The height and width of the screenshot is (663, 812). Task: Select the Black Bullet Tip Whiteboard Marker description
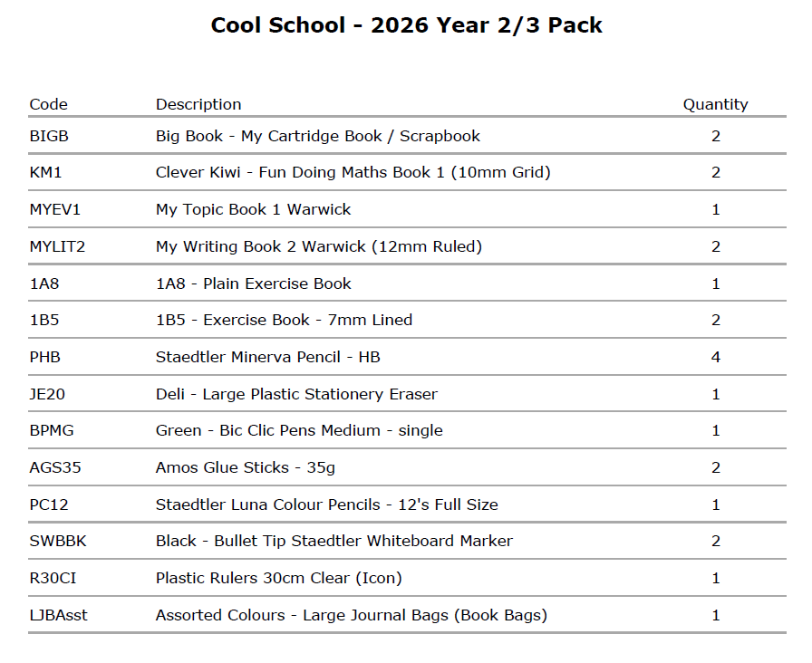point(333,541)
